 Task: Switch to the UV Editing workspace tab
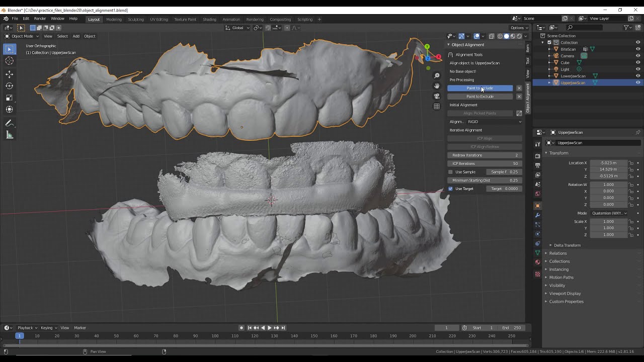[159, 20]
